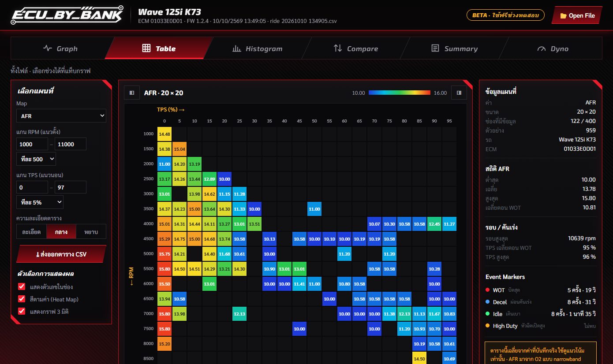Click the folder icon in Open File

click(x=563, y=16)
